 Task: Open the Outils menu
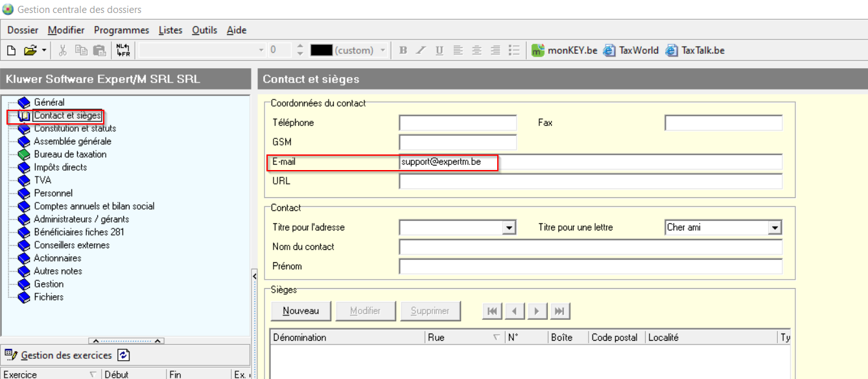(x=205, y=30)
